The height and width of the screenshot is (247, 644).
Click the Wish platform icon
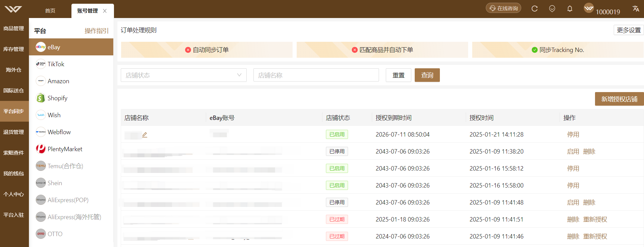[41, 115]
